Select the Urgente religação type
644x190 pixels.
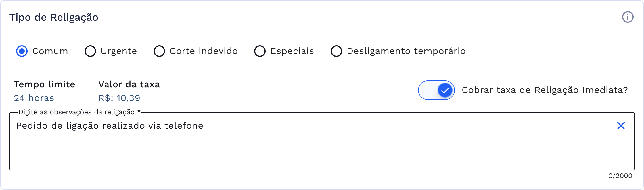pos(90,51)
